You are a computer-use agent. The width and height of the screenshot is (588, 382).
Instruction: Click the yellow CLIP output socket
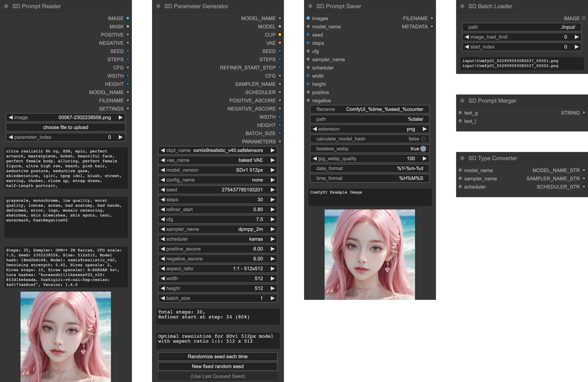point(280,35)
